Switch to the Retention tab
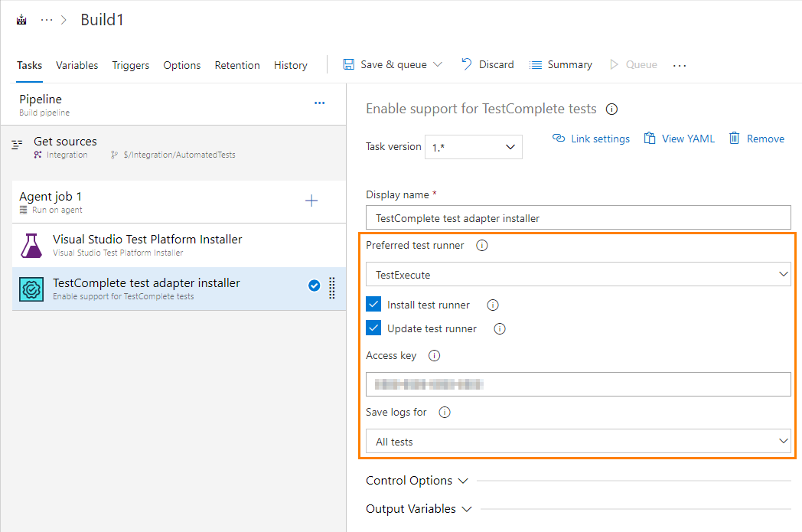The height and width of the screenshot is (532, 802). coord(237,66)
